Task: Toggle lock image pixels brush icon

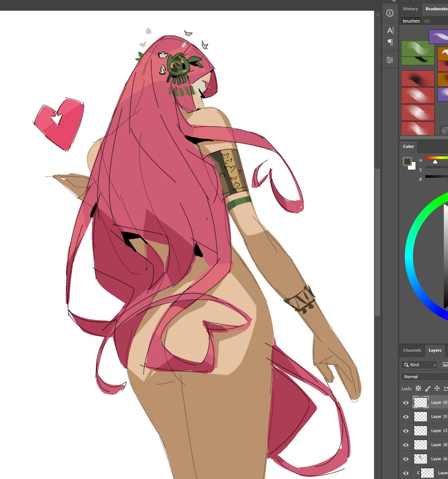Action: tap(427, 388)
